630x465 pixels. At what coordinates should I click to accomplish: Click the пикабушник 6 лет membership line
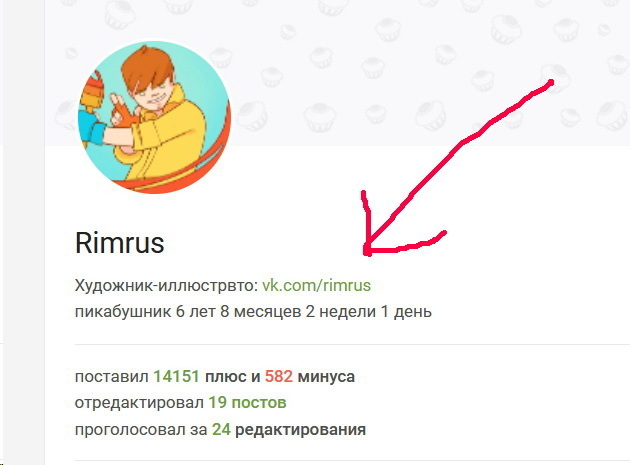click(253, 311)
